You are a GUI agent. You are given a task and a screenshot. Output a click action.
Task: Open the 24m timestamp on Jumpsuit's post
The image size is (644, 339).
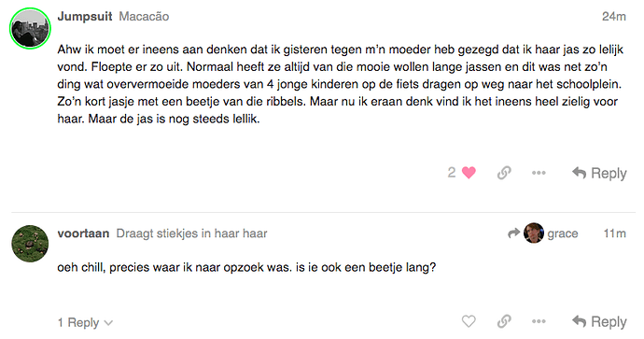(614, 17)
